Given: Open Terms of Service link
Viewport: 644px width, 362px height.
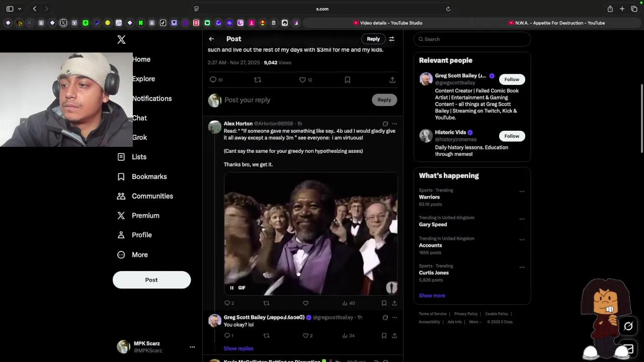Looking at the screenshot, I should [x=433, y=314].
